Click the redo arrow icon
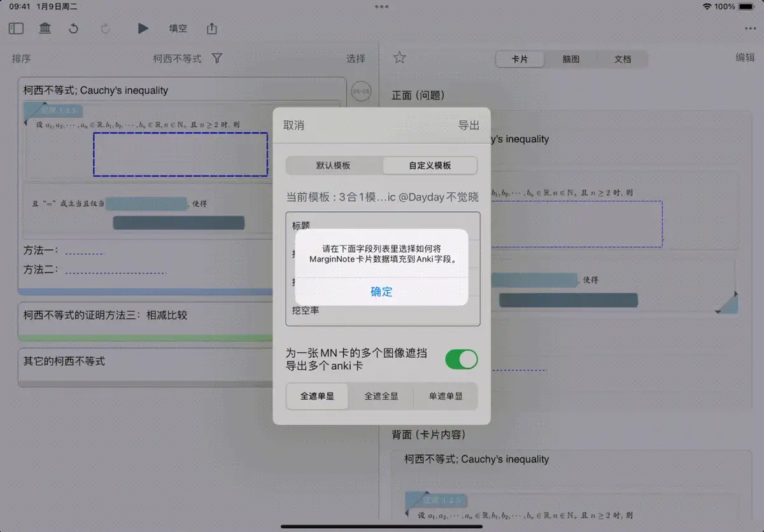This screenshot has height=532, width=764. (105, 29)
